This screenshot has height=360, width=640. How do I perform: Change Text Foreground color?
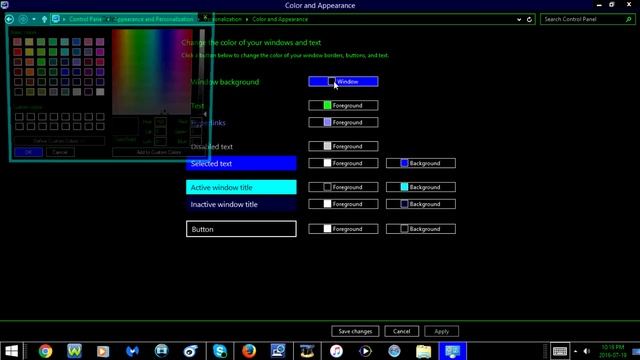[343, 105]
